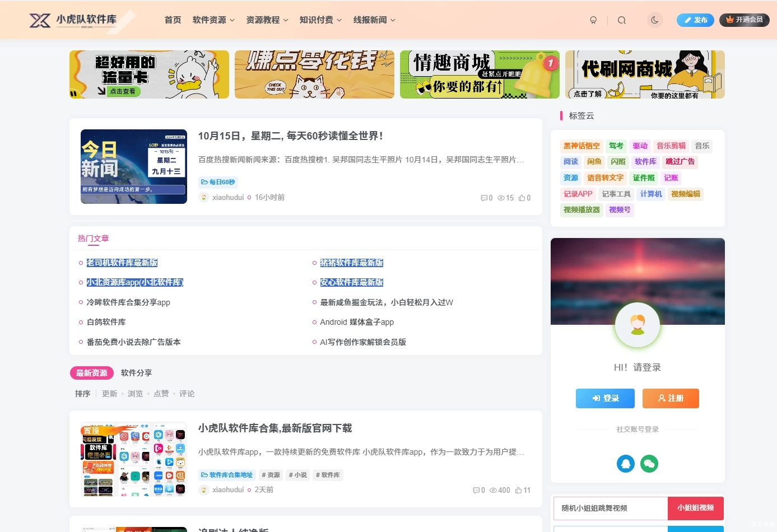Click the 今日新闻 article thumbnail

coord(133,166)
